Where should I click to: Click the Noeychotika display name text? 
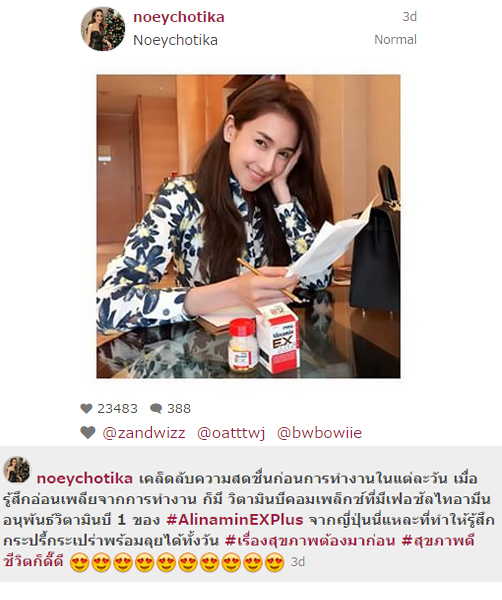tap(175, 40)
